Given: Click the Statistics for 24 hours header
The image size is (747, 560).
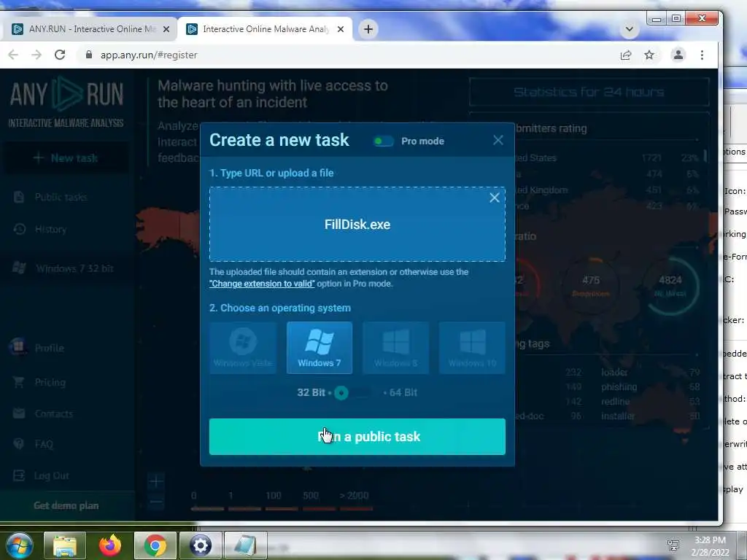Looking at the screenshot, I should [589, 93].
